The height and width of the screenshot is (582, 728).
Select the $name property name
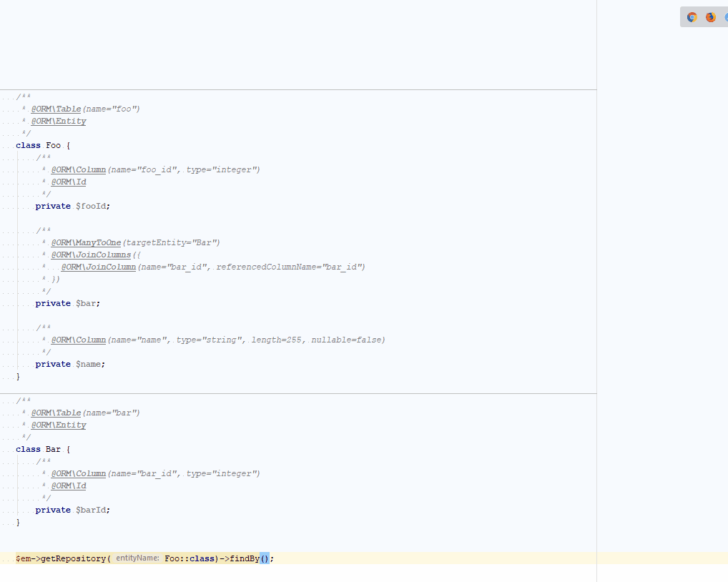pyautogui.click(x=89, y=365)
